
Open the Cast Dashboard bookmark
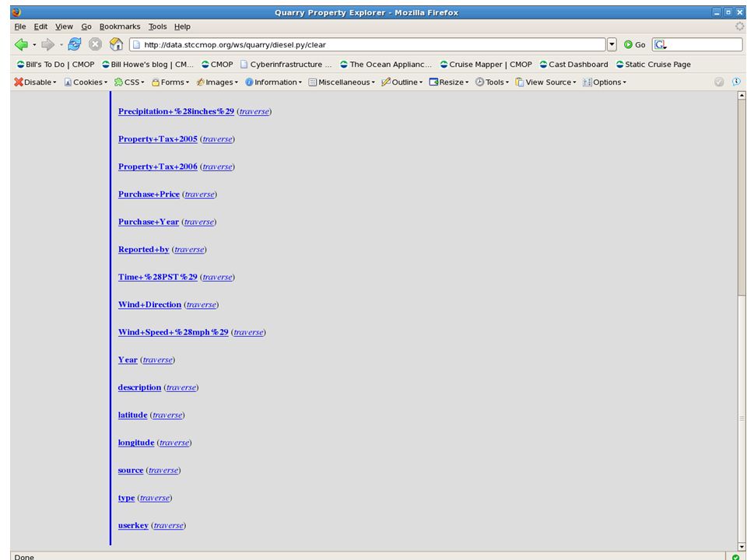(x=573, y=65)
